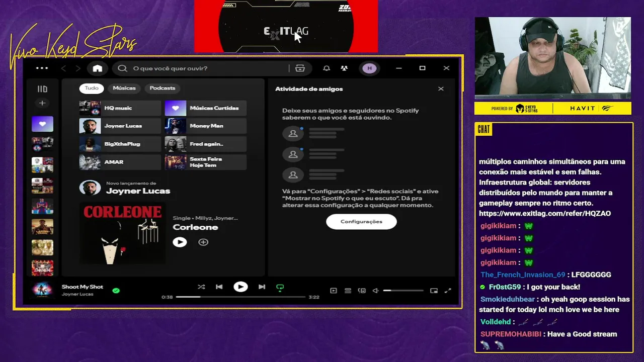This screenshot has width=644, height=362.
Task: Toggle the green repeat button
Action: point(280,288)
